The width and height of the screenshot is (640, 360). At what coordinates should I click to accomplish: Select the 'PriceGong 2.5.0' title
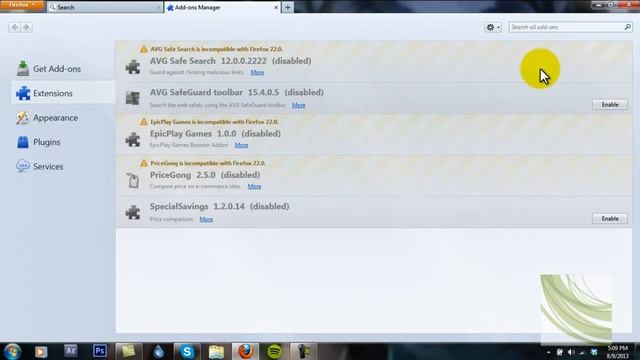pos(182,175)
